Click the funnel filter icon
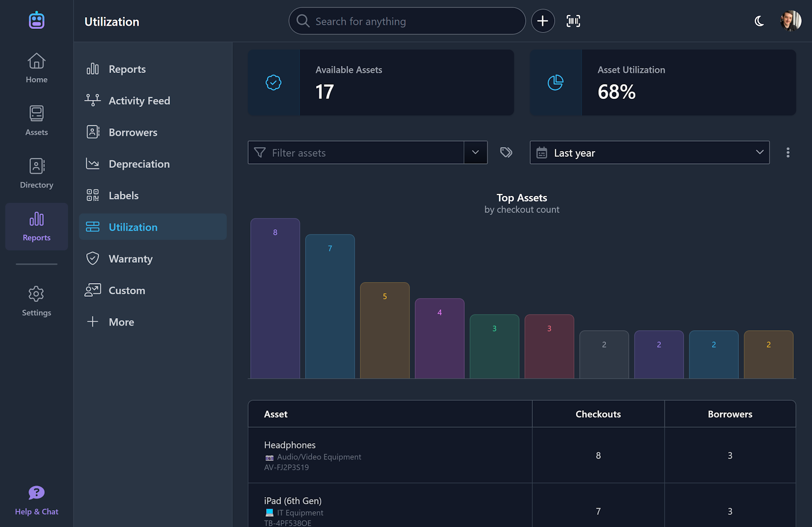The width and height of the screenshot is (812, 527). click(259, 153)
